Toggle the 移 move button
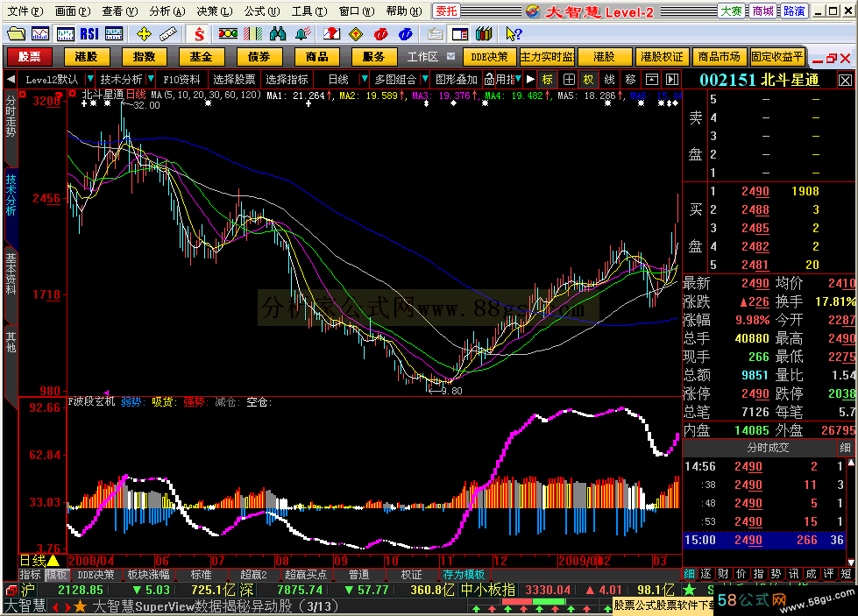Screen dimensions: 858x616 [x=630, y=80]
